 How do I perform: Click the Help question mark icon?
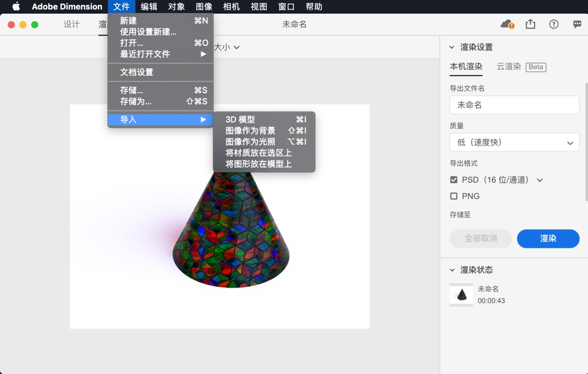(553, 24)
